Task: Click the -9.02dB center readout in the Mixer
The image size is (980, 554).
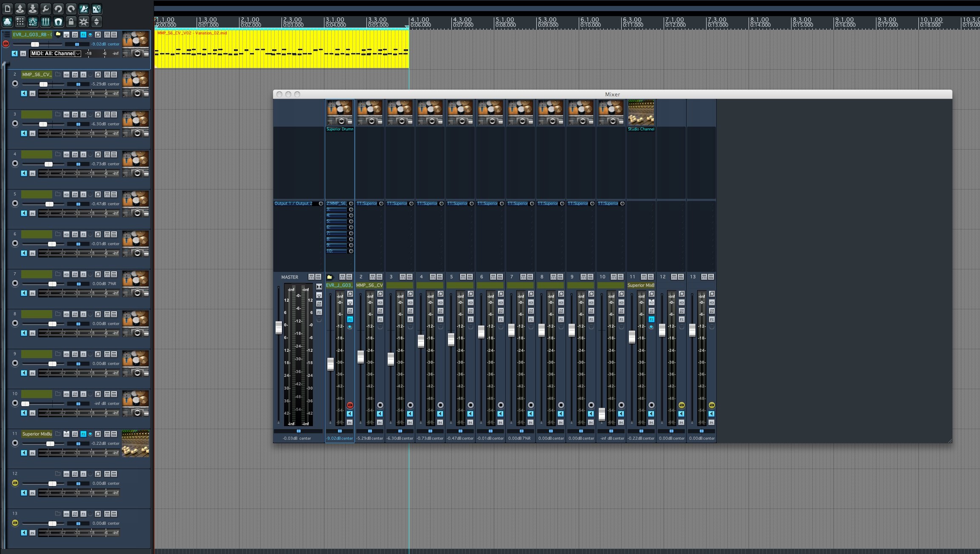Action: coord(340,438)
